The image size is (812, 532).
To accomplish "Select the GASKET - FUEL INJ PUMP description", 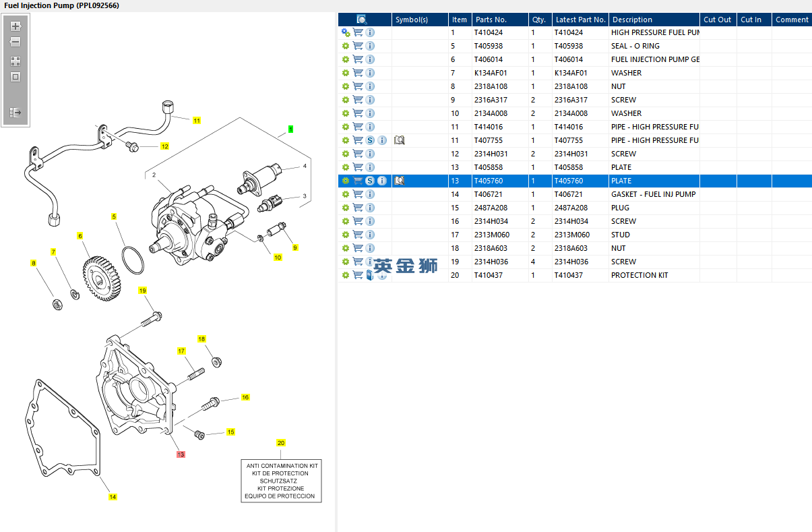I will coord(654,194).
